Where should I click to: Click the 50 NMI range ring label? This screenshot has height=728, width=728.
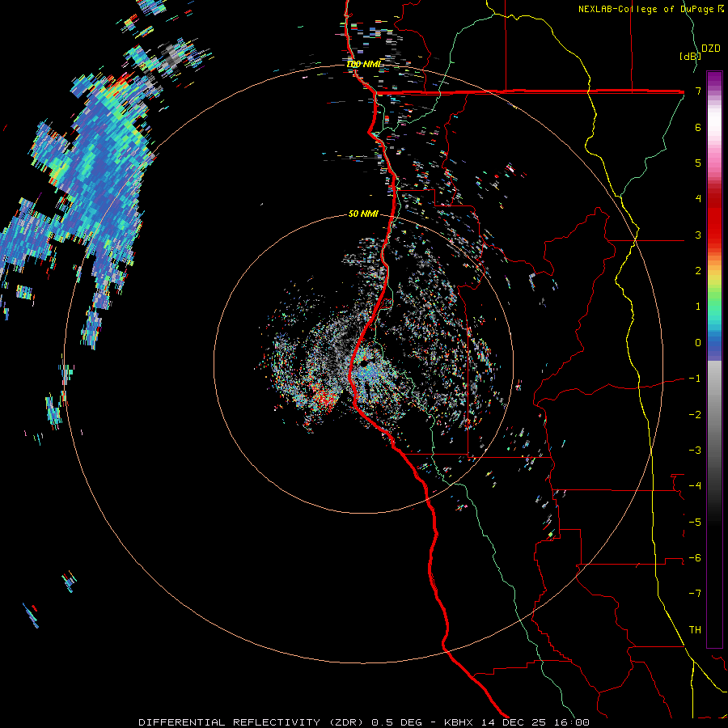click(x=363, y=214)
